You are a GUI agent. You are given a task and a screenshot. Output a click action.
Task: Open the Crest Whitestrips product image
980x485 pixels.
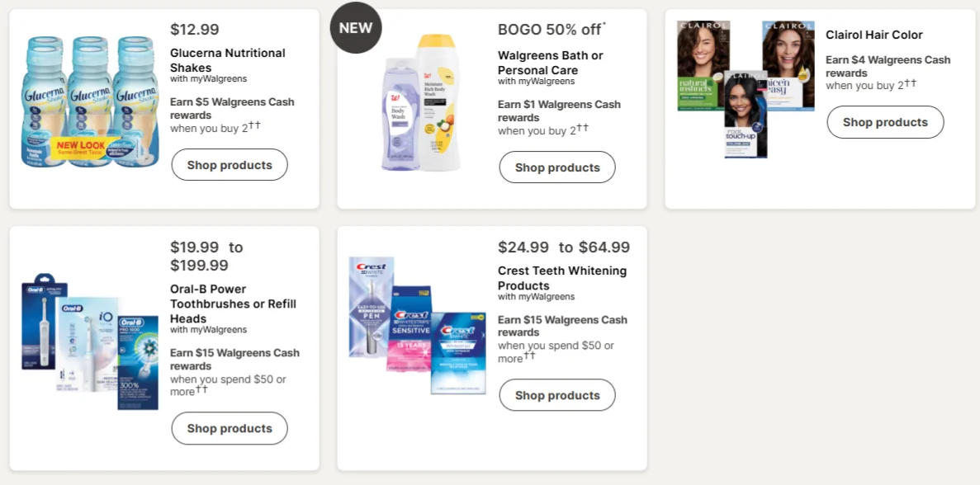pyautogui.click(x=418, y=325)
